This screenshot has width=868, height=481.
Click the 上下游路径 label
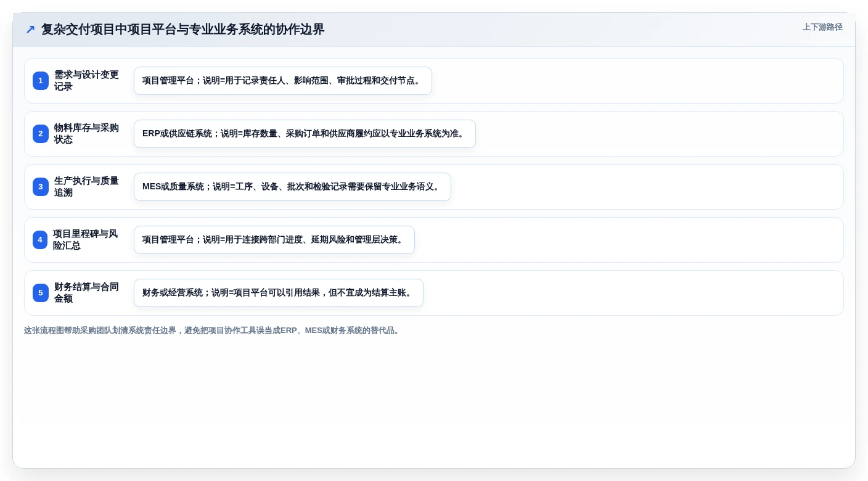point(822,27)
